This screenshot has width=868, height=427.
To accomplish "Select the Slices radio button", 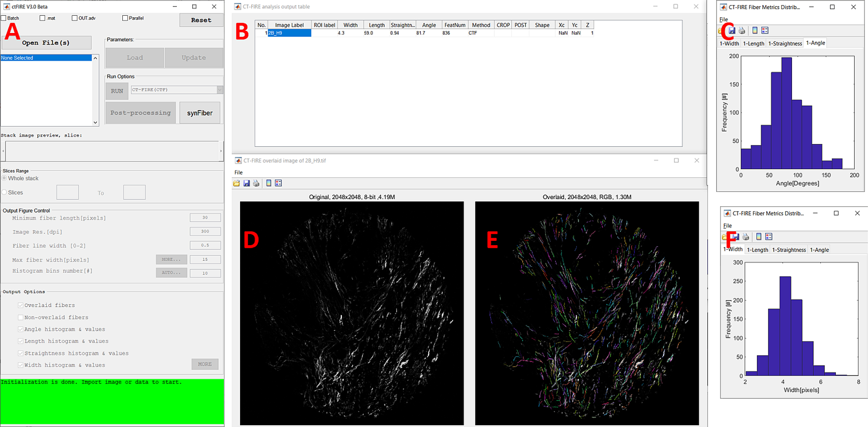I will point(4,192).
